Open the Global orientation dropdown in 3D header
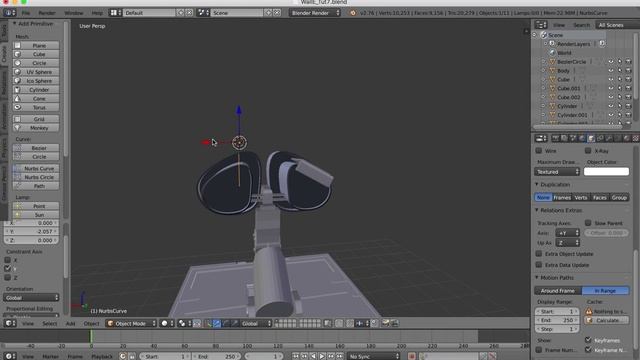640x360 pixels. tap(256, 323)
